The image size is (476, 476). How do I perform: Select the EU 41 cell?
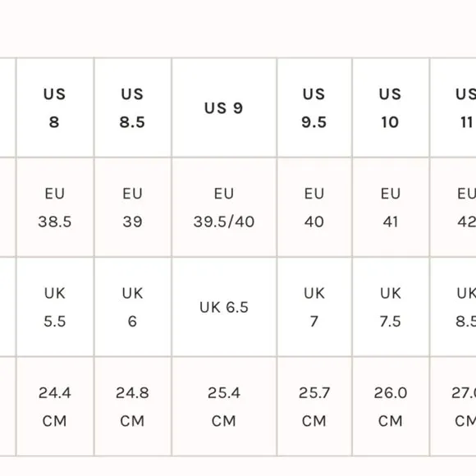click(x=391, y=208)
